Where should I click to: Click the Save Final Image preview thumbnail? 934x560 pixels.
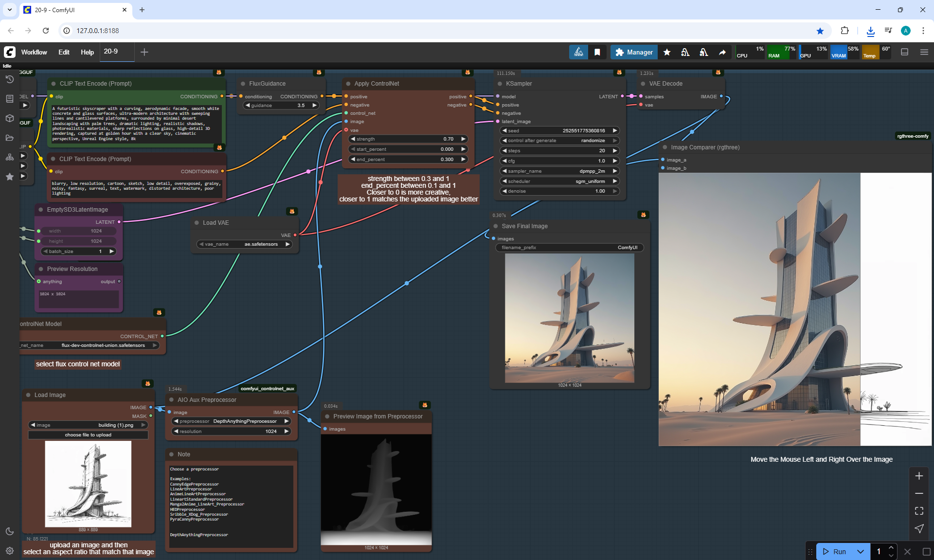coord(569,318)
